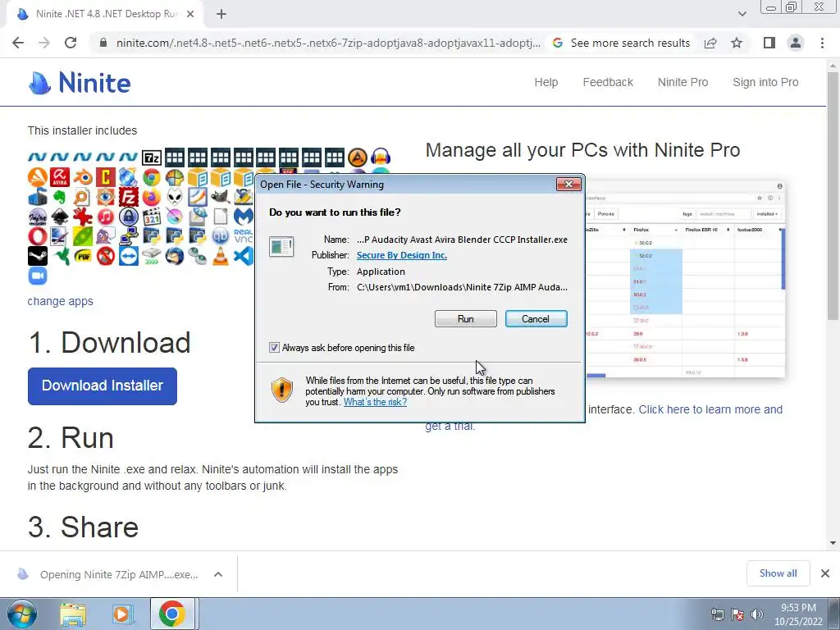The image size is (840, 630).
Task: Bookmark this page with the star
Action: [737, 43]
